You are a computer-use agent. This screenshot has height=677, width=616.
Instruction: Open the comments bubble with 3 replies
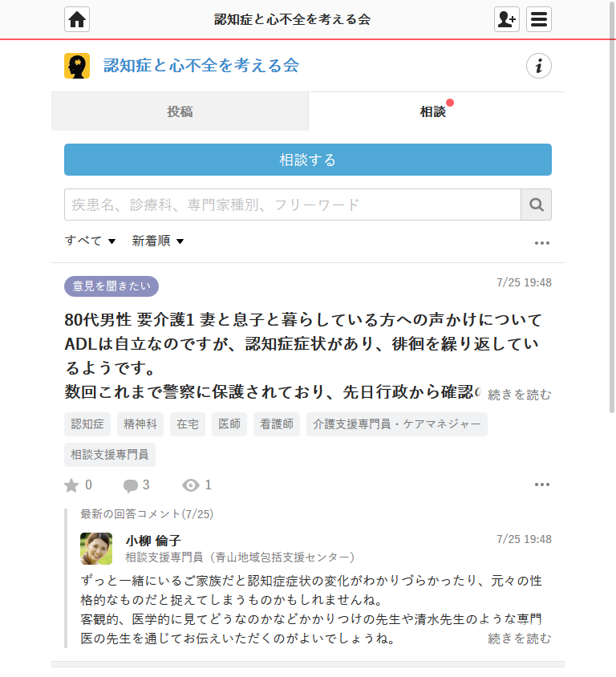(x=131, y=486)
